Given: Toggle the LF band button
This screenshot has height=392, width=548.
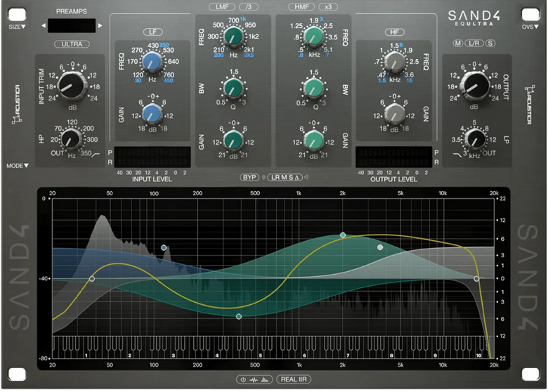Looking at the screenshot, I should (x=153, y=32).
